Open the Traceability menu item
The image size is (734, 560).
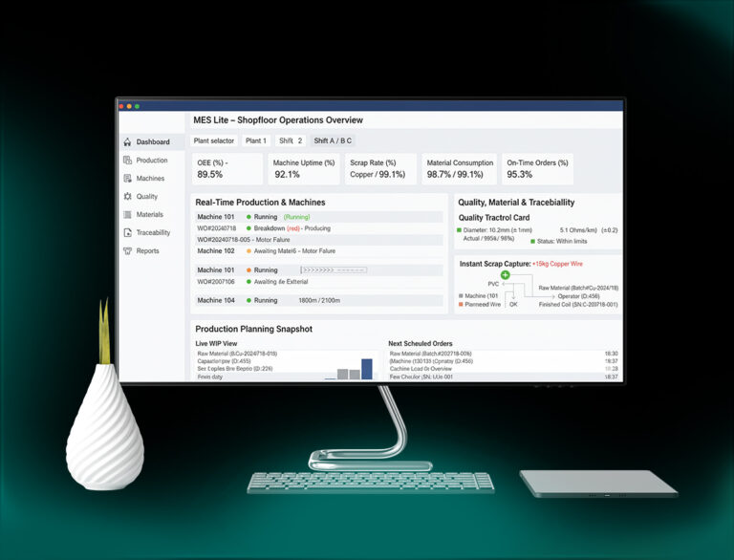point(153,232)
